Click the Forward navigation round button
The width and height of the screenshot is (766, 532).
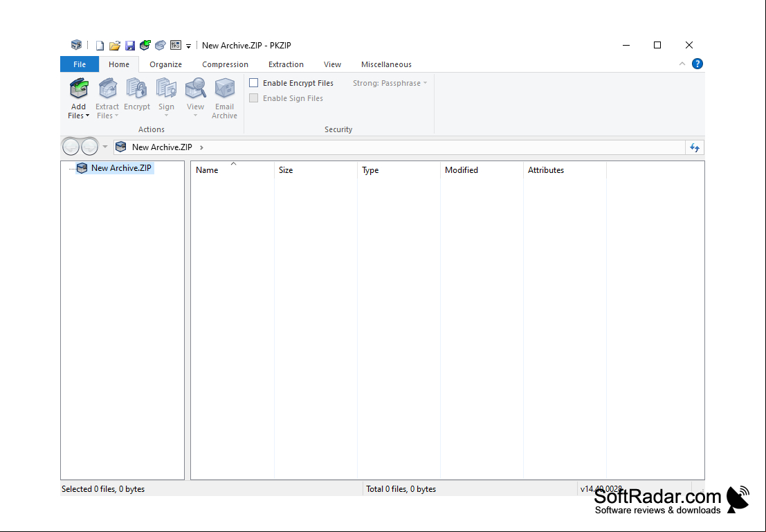[x=89, y=147]
